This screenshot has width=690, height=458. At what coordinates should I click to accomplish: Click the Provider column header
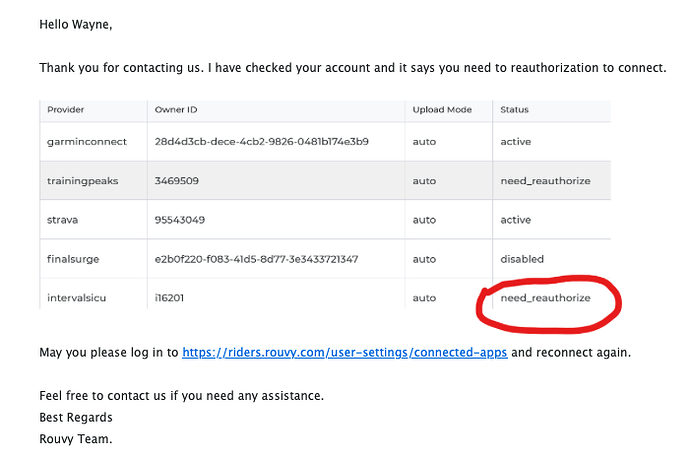pyautogui.click(x=66, y=110)
